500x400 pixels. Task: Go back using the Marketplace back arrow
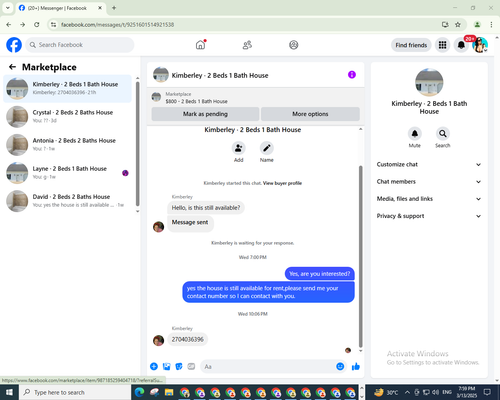point(12,67)
